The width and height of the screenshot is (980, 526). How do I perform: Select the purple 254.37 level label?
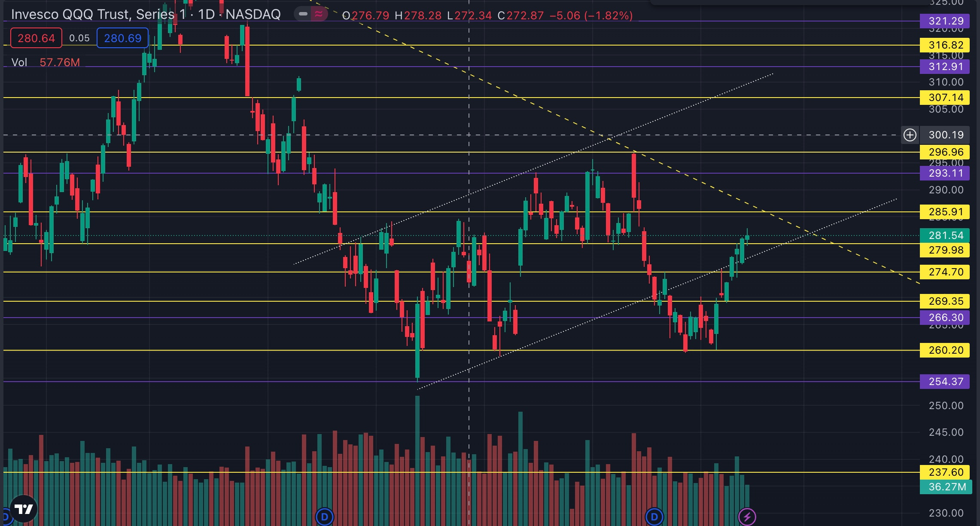click(x=945, y=382)
